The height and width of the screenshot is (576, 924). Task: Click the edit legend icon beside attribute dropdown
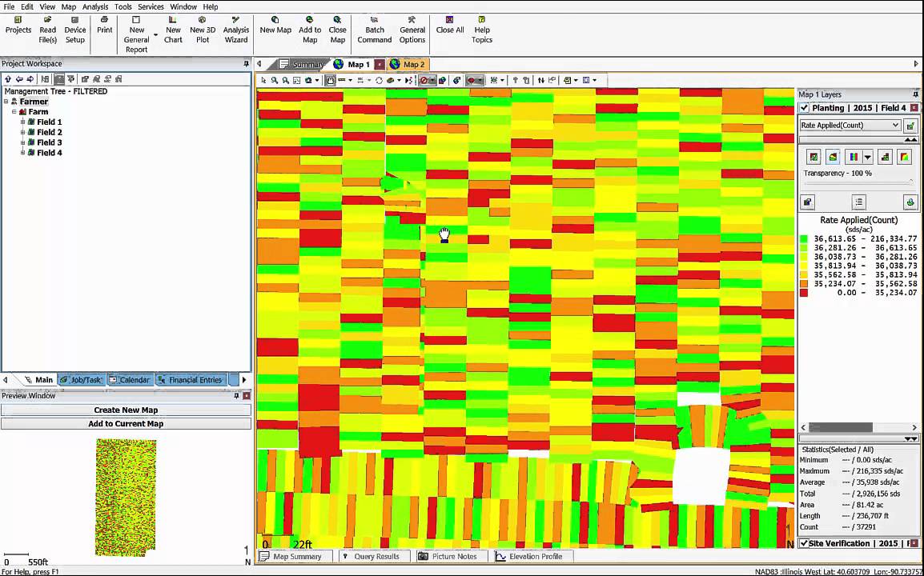click(910, 126)
